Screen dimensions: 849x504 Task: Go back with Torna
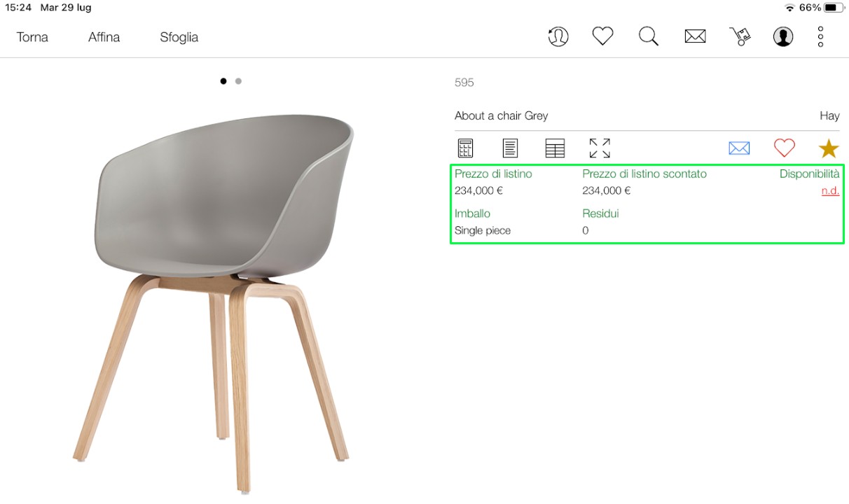point(32,37)
